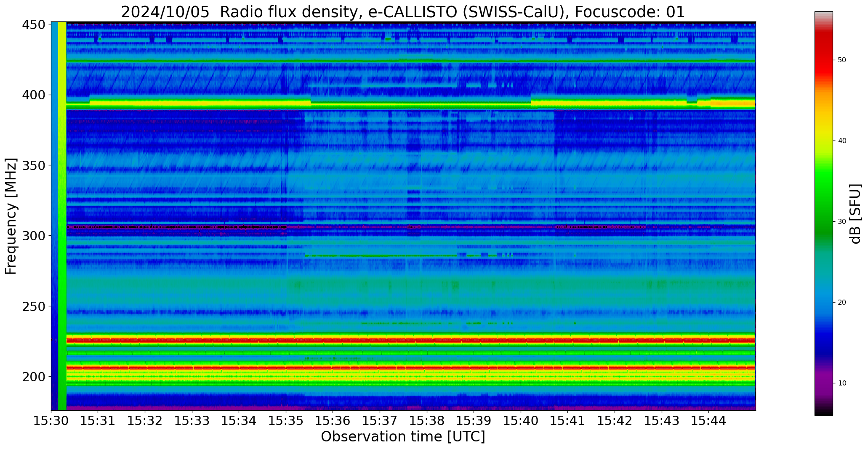Click the 15:43 time tick label
The image size is (868, 449).
pyautogui.click(x=662, y=420)
